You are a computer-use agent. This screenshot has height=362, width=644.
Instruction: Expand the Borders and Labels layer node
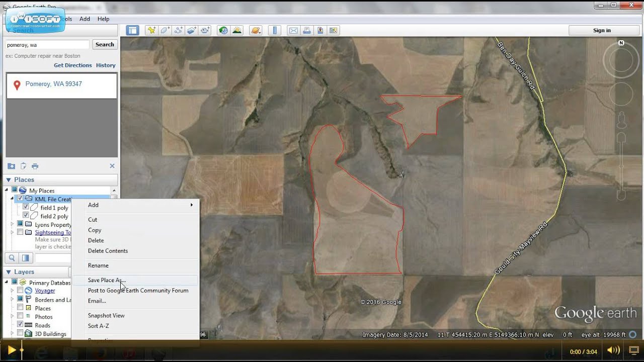point(13,299)
